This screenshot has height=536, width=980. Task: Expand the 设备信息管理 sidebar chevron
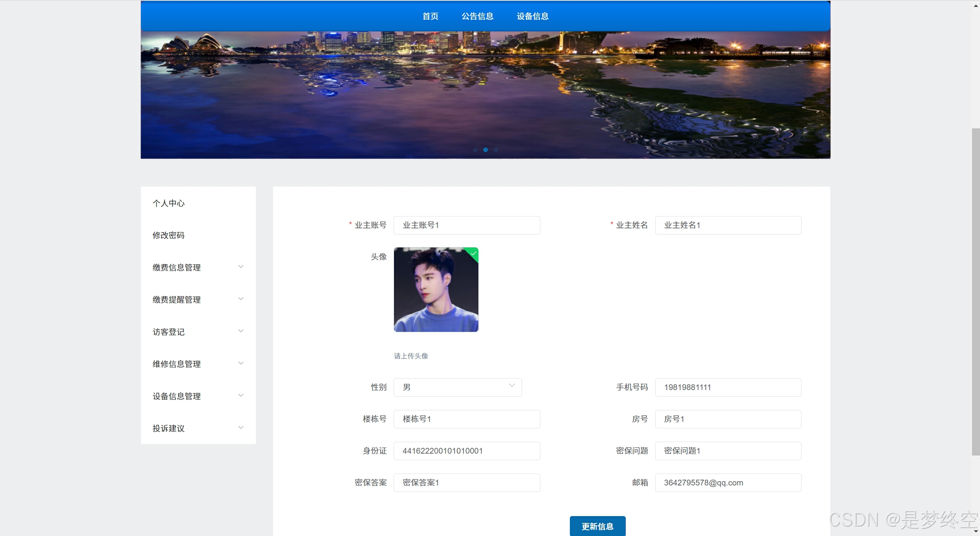click(x=241, y=395)
